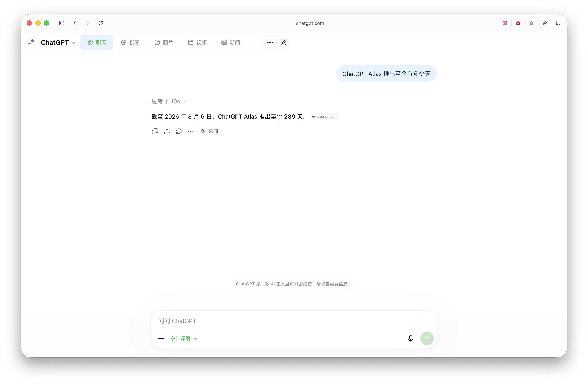Send the message with green arrow button
Viewport: 588px width, 385px height.
click(427, 339)
